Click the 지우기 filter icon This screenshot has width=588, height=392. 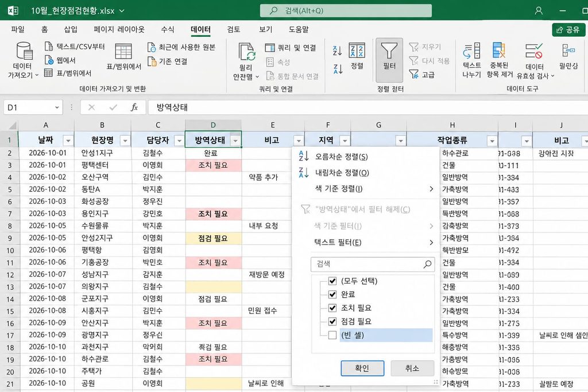413,47
